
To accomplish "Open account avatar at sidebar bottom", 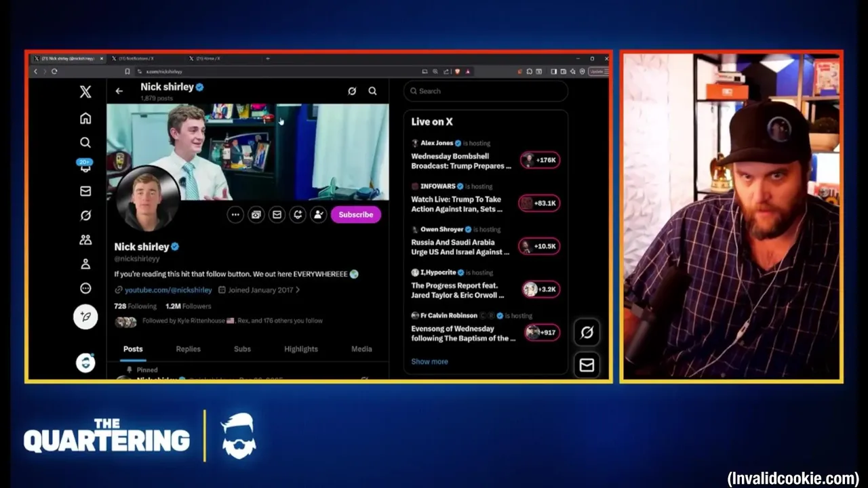I will (85, 363).
